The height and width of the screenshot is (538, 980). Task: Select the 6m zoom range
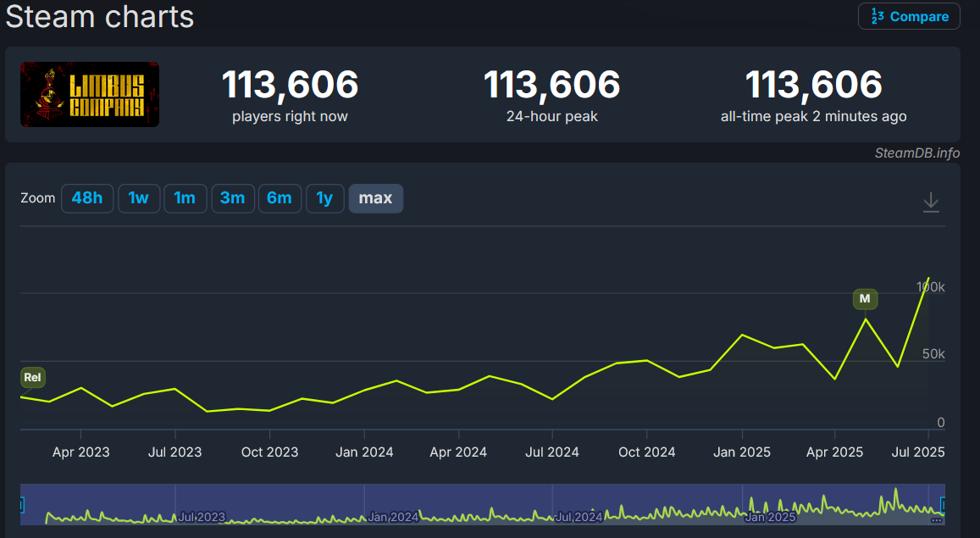click(x=280, y=198)
